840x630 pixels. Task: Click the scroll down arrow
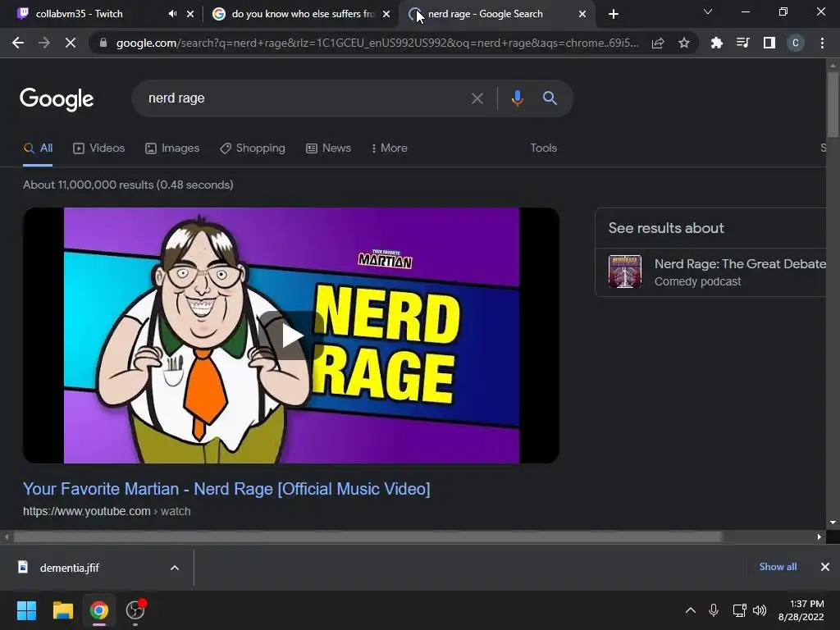pyautogui.click(x=833, y=523)
